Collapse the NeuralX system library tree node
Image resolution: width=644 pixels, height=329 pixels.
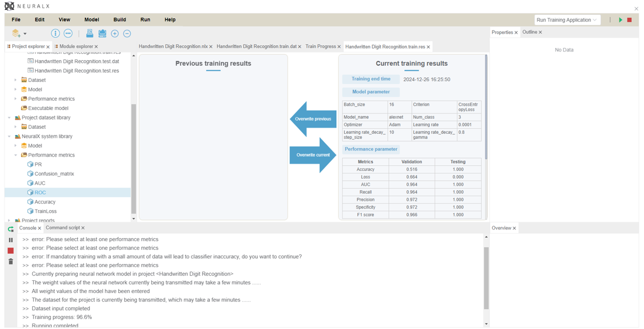[x=9, y=137]
